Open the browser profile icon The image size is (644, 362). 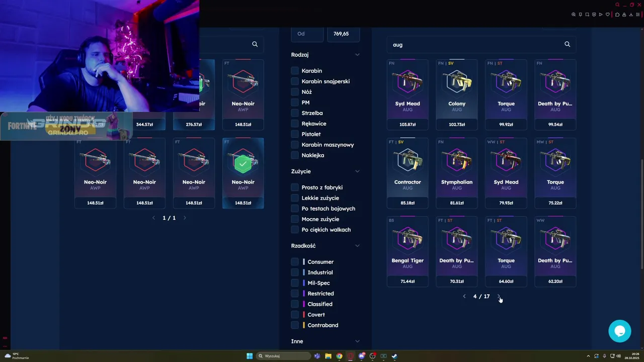point(624,15)
